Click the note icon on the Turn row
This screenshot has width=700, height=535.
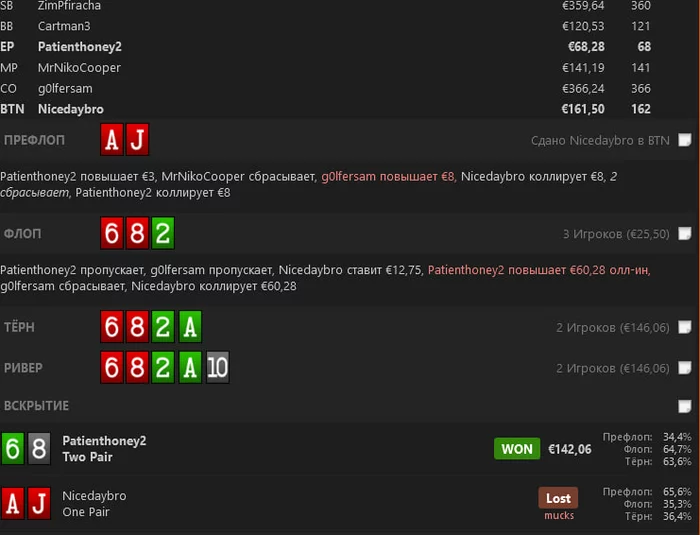tap(684, 327)
